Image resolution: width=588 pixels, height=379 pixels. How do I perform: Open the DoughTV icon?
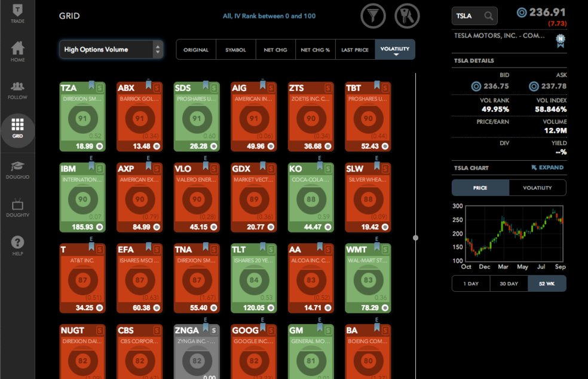point(17,208)
